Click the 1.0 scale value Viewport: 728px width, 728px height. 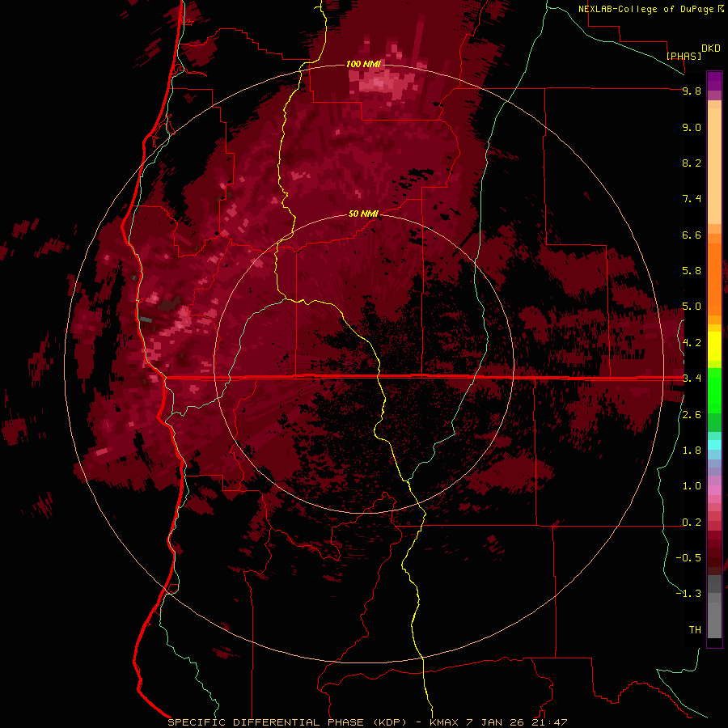pos(692,486)
